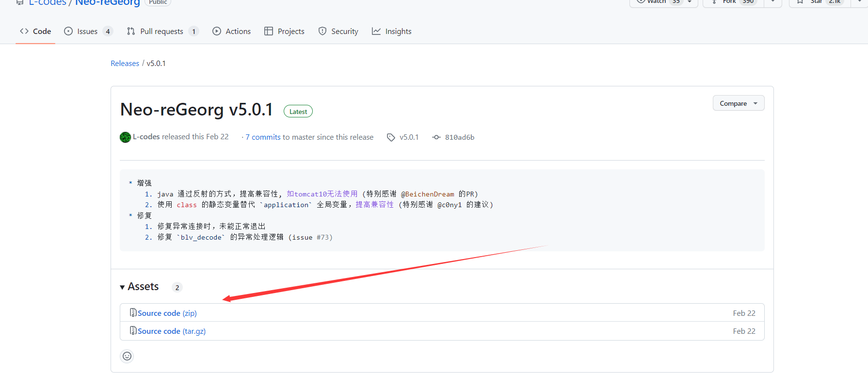Click the Assets count badge 2

(x=177, y=288)
